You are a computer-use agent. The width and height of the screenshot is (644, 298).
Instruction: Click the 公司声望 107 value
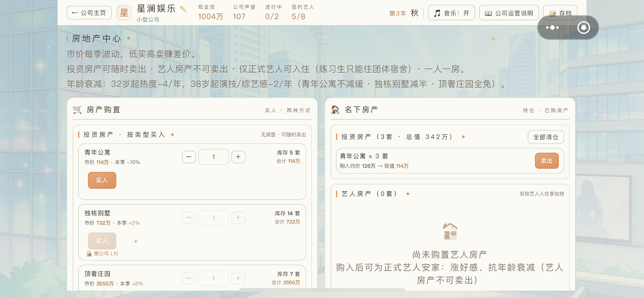239,17
